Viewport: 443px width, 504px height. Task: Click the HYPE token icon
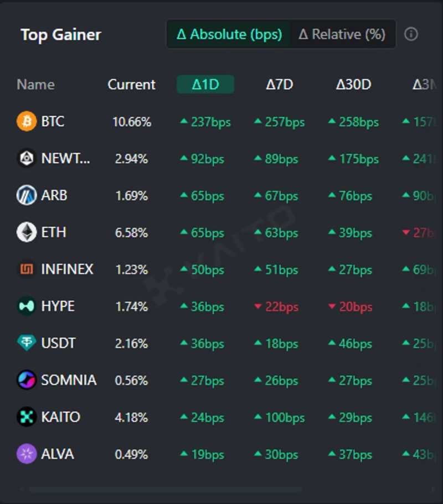(27, 306)
